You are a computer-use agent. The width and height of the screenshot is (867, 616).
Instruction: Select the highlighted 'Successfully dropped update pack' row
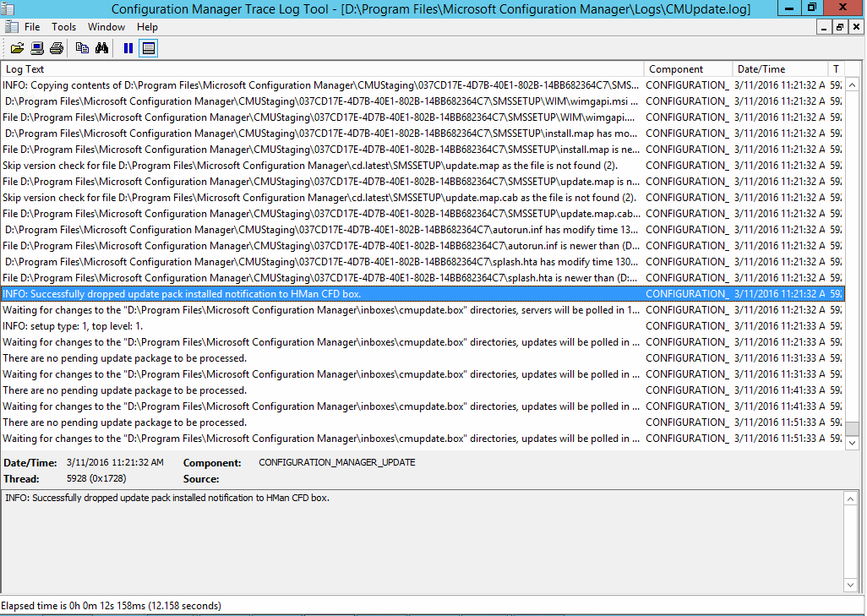(423, 293)
